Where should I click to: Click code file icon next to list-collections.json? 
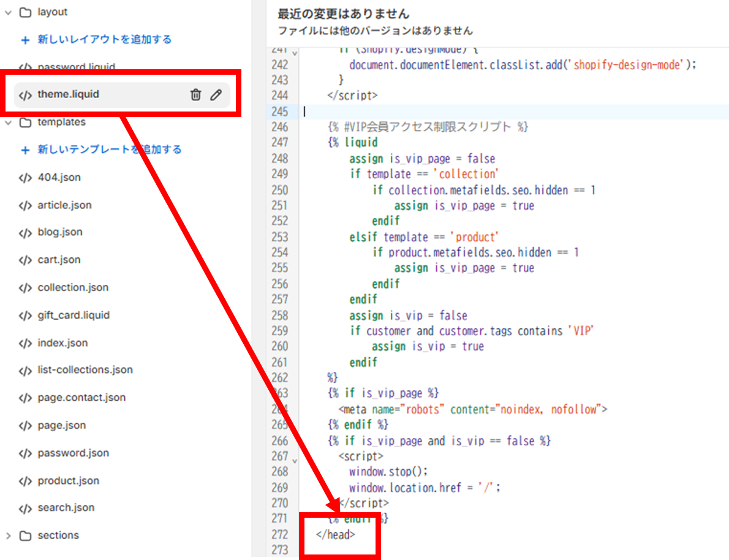pos(25,371)
